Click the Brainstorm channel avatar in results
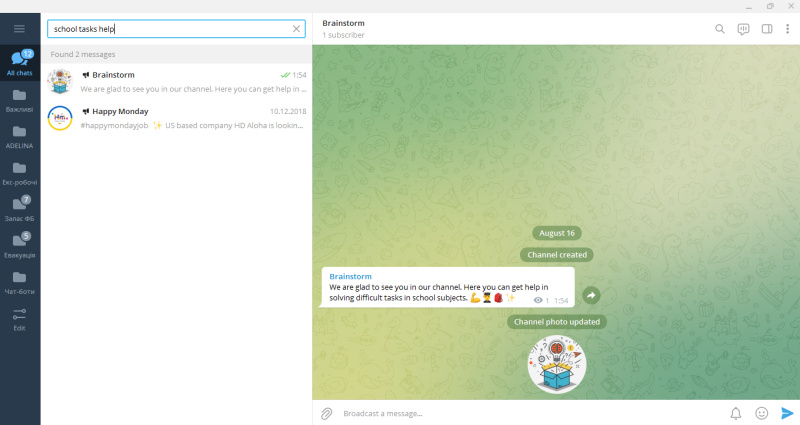This screenshot has height=425, width=800. (x=60, y=82)
